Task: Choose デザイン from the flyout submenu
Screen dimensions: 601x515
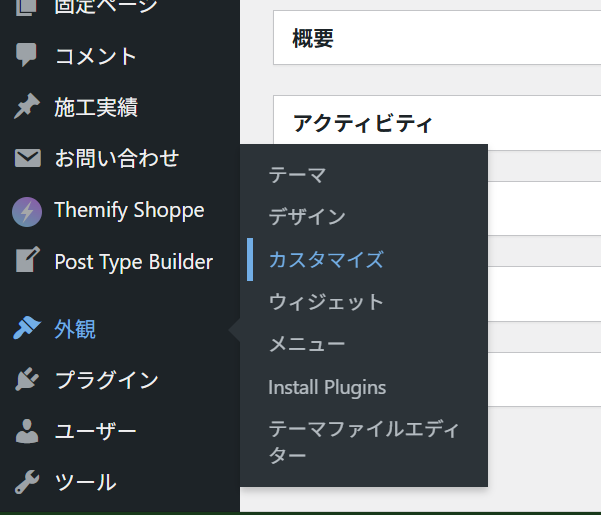Action: click(307, 217)
